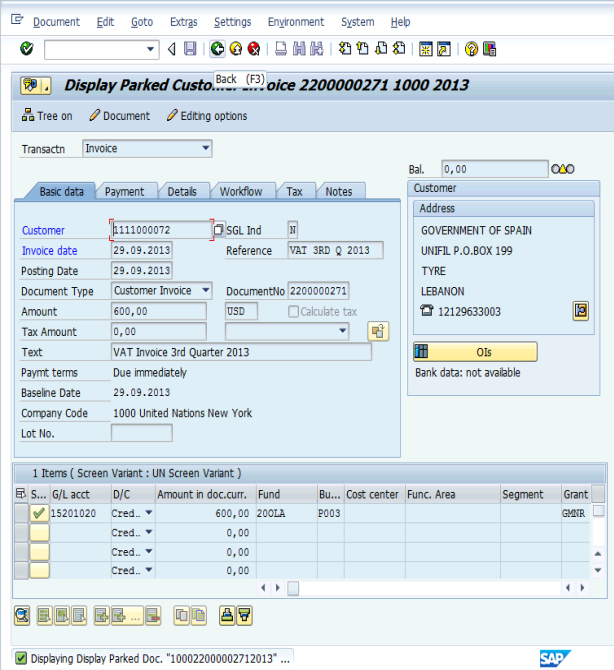The image size is (614, 670).
Task: Click the Tree on button
Action: click(x=47, y=116)
